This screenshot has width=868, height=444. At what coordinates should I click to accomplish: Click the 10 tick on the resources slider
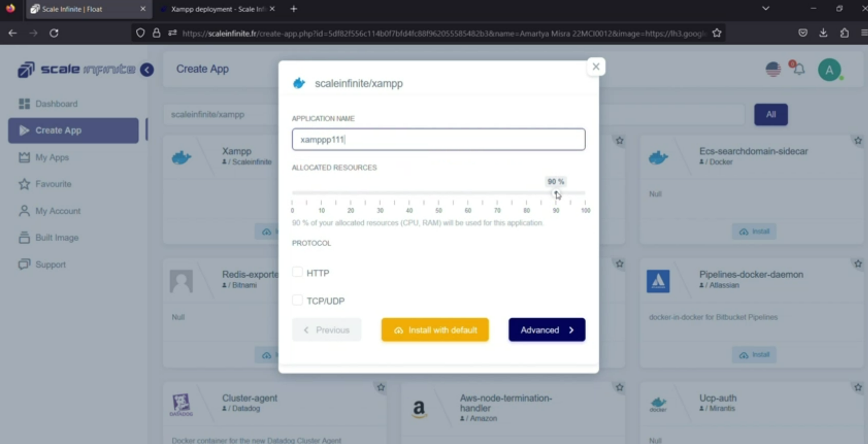[322, 210]
